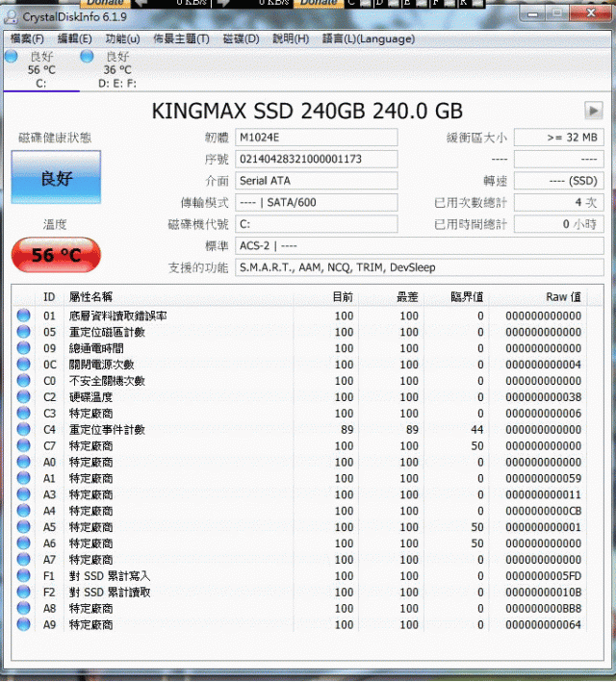616x682 pixels.
Task: Click status icon of attribute A3
Action: pos(23,494)
